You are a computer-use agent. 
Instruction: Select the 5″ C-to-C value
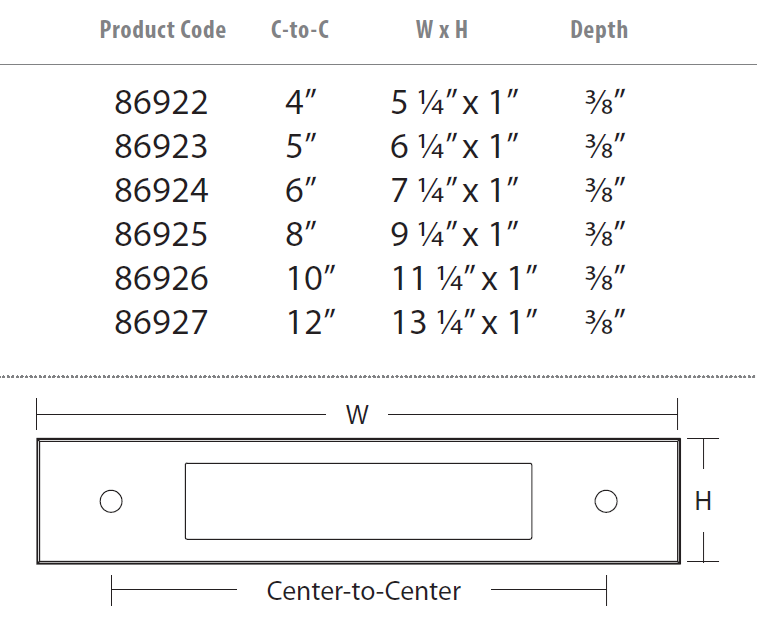click(301, 146)
